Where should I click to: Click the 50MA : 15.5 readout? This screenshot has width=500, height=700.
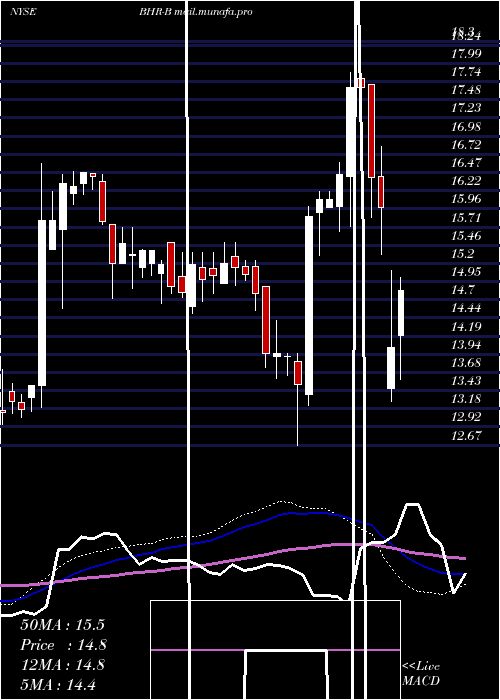62,625
